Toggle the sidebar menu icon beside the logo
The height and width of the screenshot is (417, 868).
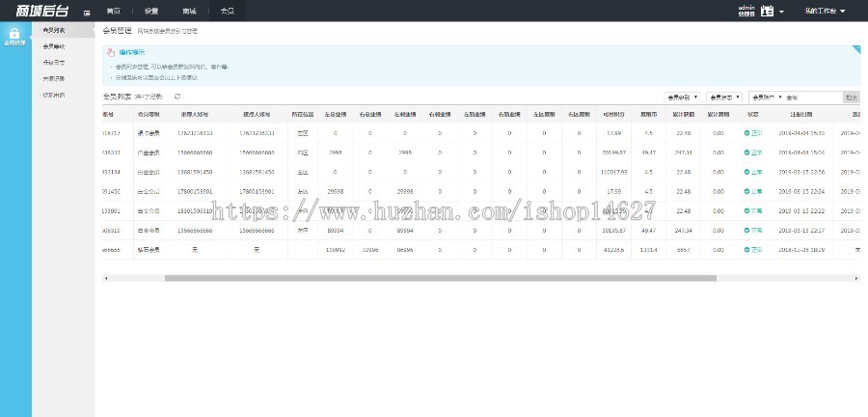pyautogui.click(x=87, y=13)
